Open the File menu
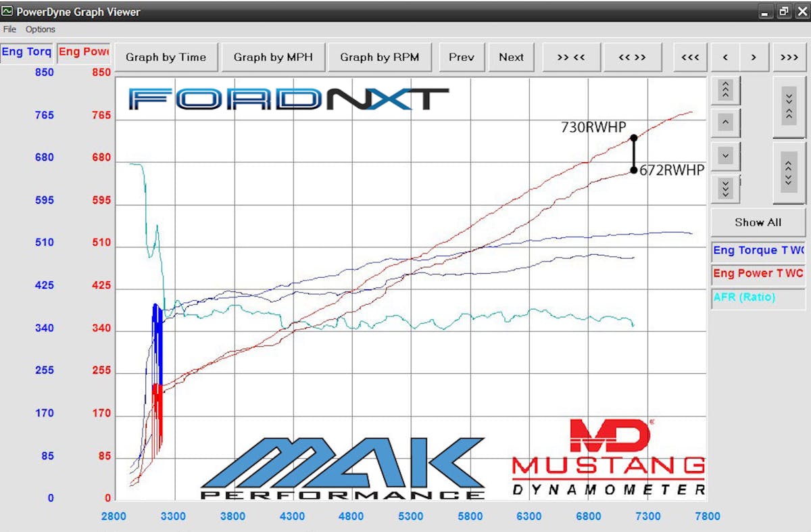Screen dimensions: 811x532 [x=9, y=29]
